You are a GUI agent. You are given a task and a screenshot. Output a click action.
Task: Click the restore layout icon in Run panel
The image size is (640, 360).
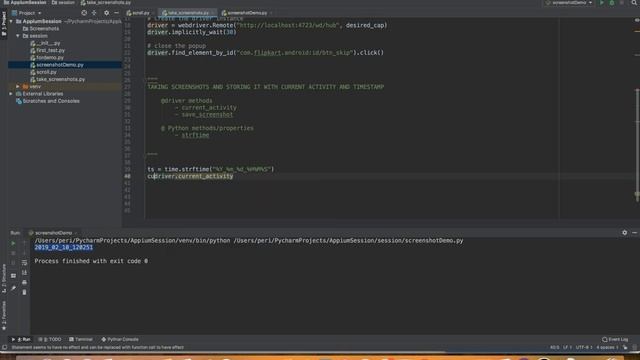click(13, 276)
